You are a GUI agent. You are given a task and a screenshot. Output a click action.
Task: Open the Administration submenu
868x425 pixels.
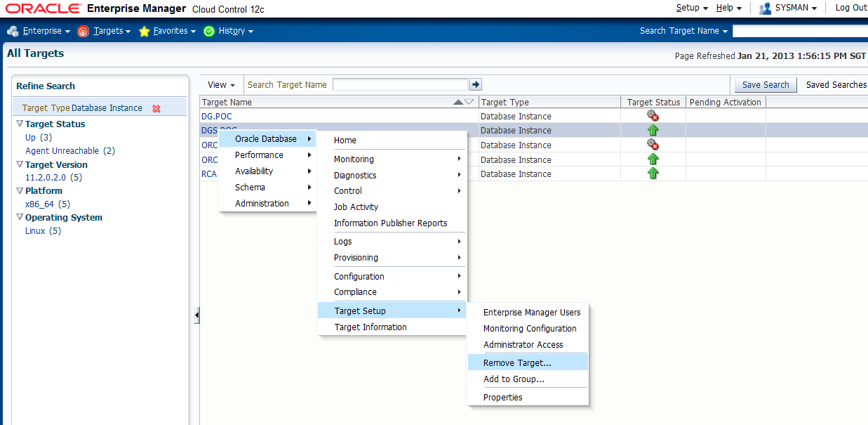pos(267,204)
